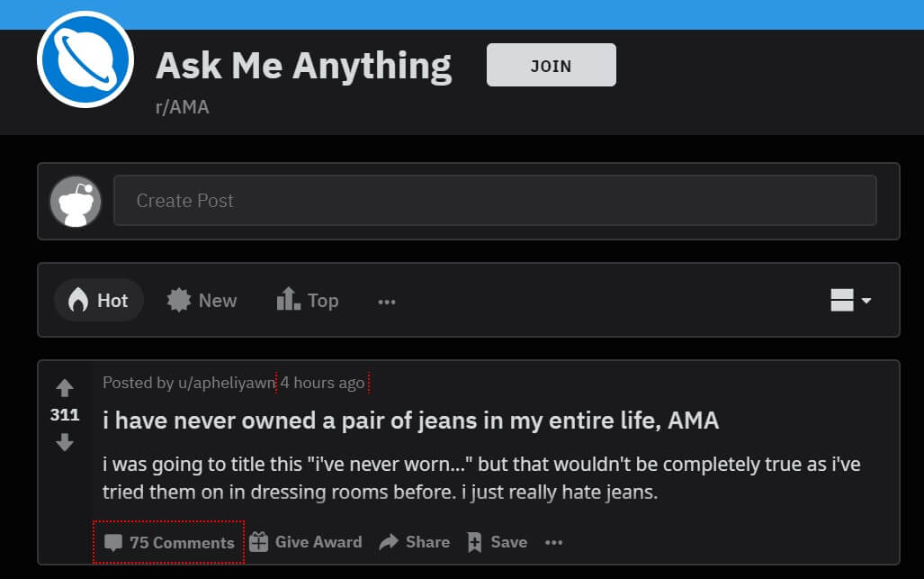Switch sorting to New
The image size is (924, 579).
[202, 300]
